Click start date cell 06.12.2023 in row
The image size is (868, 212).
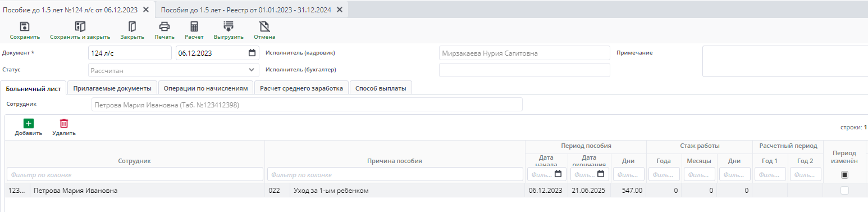tap(546, 191)
